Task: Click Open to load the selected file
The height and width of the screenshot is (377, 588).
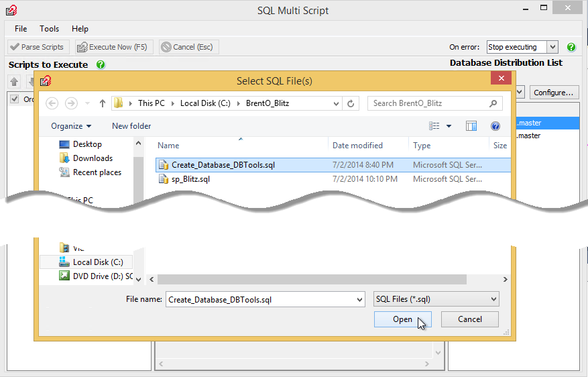Action: click(x=402, y=319)
